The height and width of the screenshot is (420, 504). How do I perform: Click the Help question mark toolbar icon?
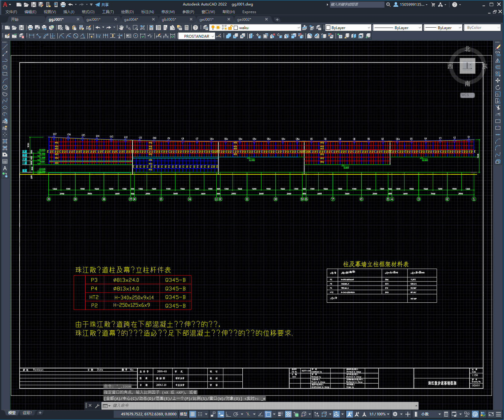(195, 28)
